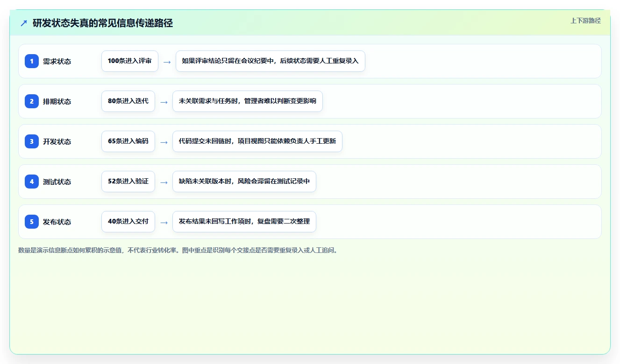Click the arrow after 100条进入评审
Image resolution: width=620 pixels, height=364 pixels.
coord(167,62)
